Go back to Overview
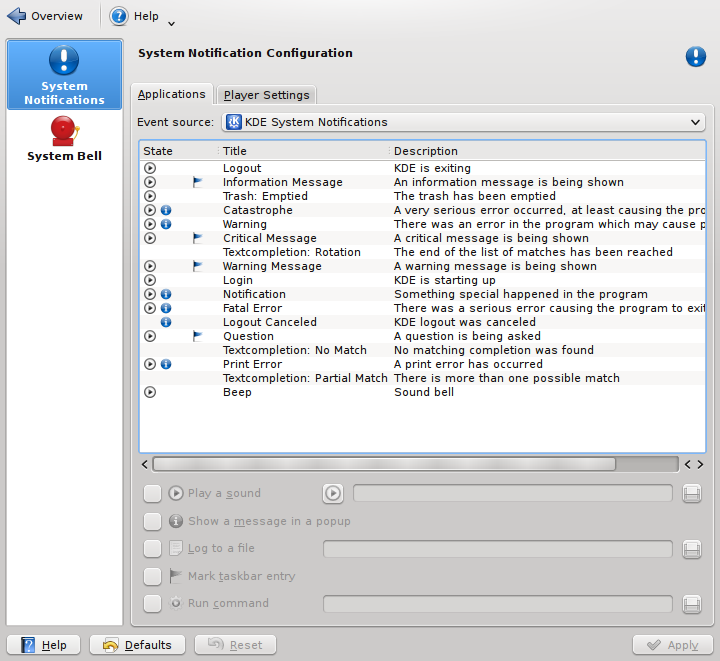720x661 pixels. click(45, 16)
